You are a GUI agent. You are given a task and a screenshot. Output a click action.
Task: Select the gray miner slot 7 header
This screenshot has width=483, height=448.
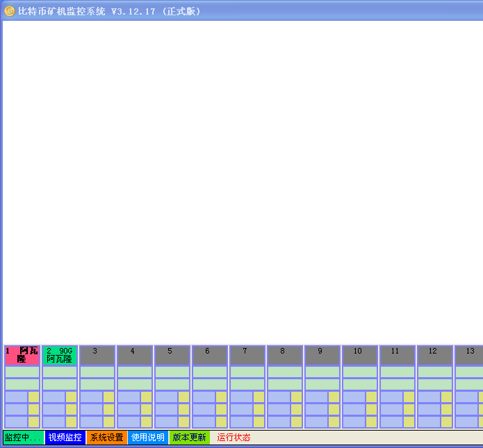(247, 355)
